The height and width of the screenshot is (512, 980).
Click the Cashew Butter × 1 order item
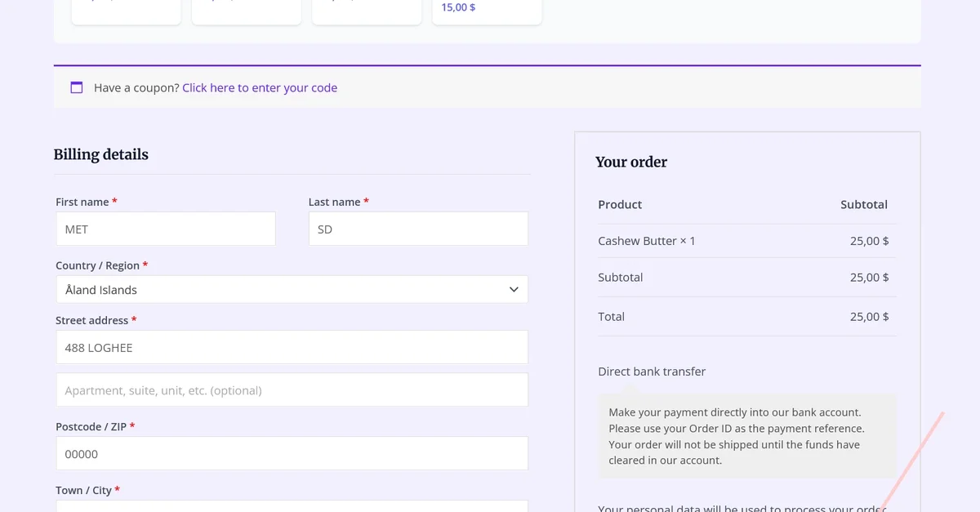coord(646,241)
